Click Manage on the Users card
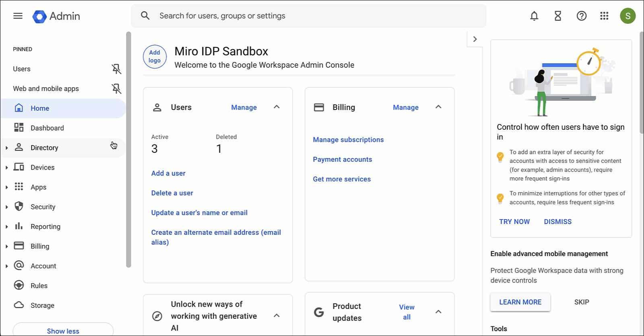This screenshot has width=644, height=336. pyautogui.click(x=244, y=108)
